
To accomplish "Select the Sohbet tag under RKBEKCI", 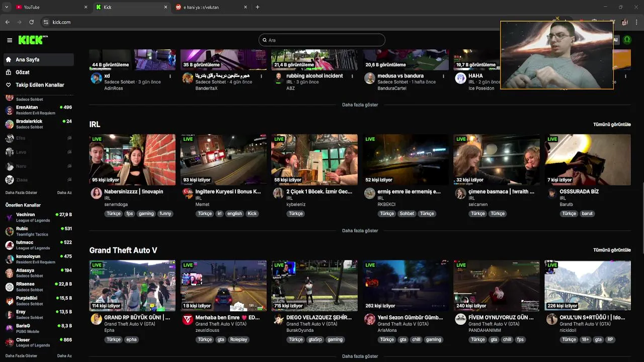I will pyautogui.click(x=407, y=214).
